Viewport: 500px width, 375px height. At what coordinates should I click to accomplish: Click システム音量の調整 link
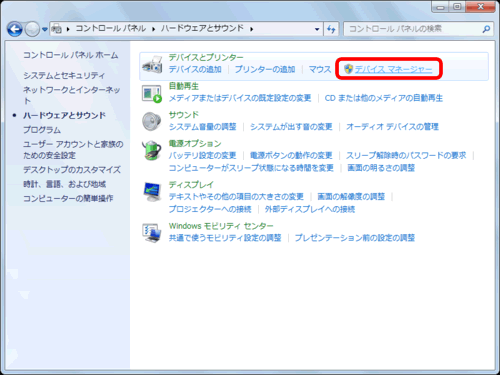coord(203,127)
